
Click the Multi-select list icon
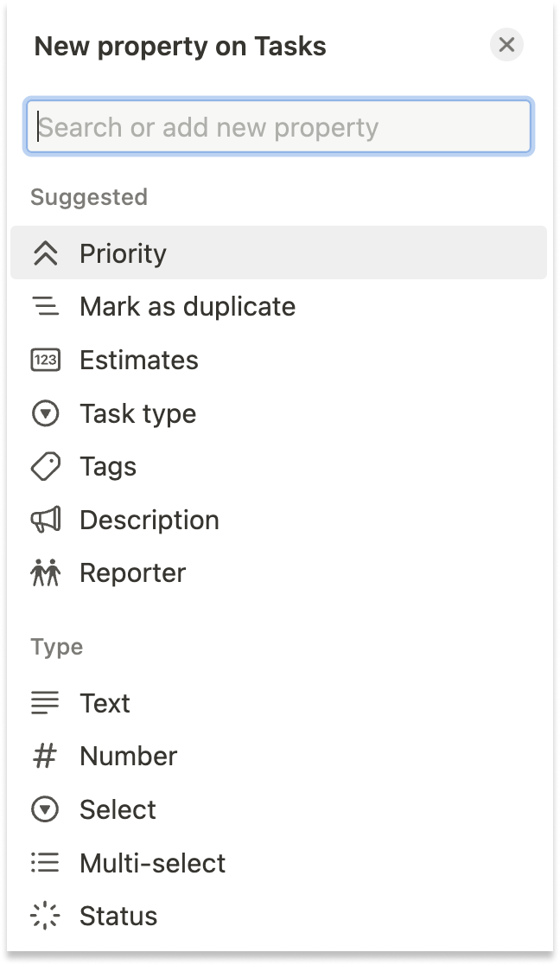click(x=45, y=863)
